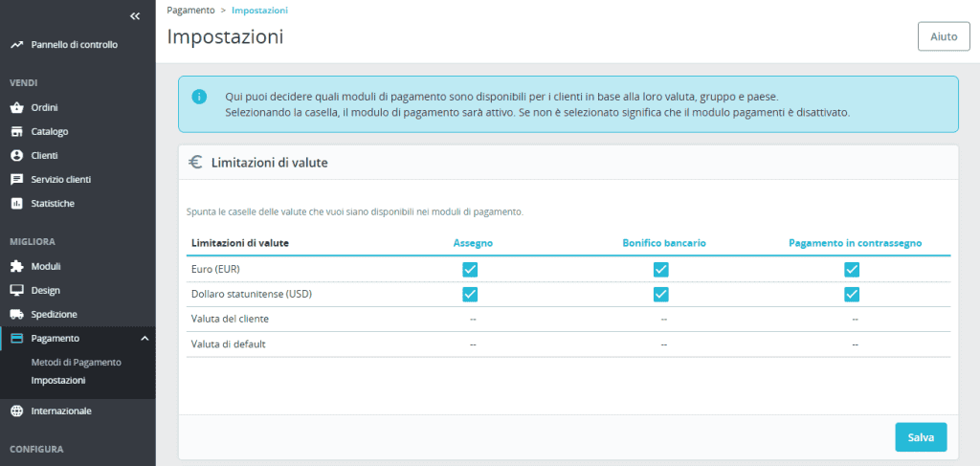Image resolution: width=980 pixels, height=466 pixels.
Task: Click the Aiuto help button
Action: tap(944, 36)
